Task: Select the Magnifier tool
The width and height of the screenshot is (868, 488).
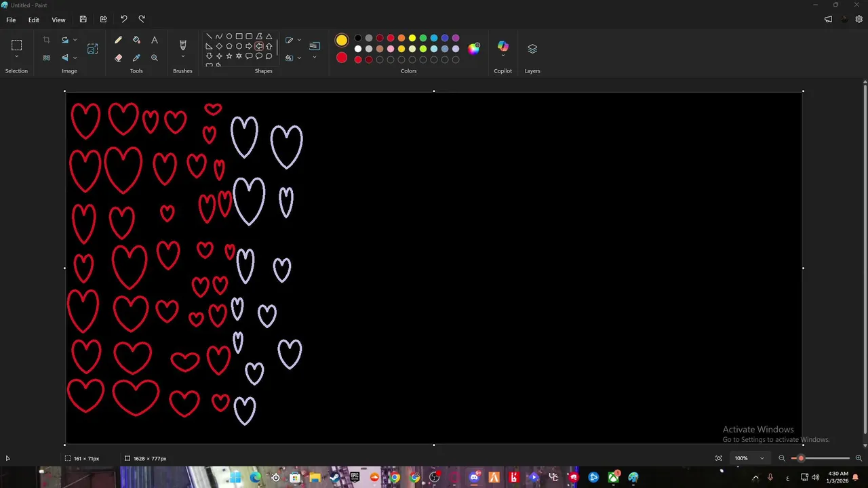Action: point(155,58)
